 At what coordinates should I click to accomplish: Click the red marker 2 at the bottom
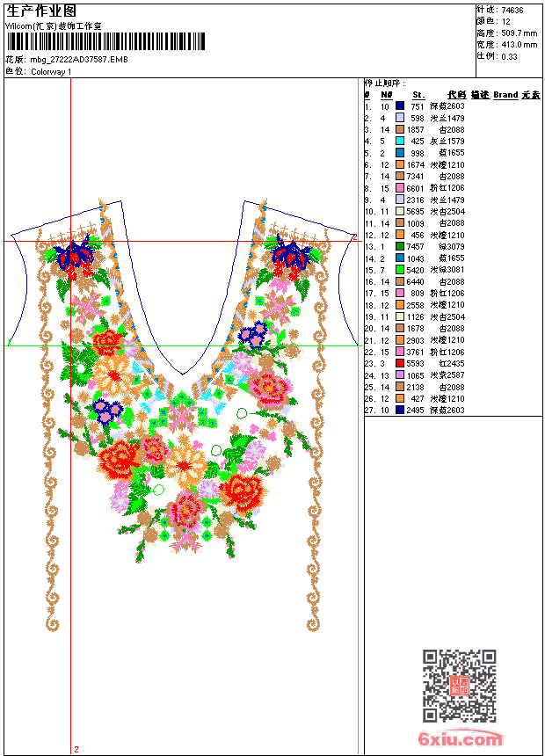click(76, 749)
